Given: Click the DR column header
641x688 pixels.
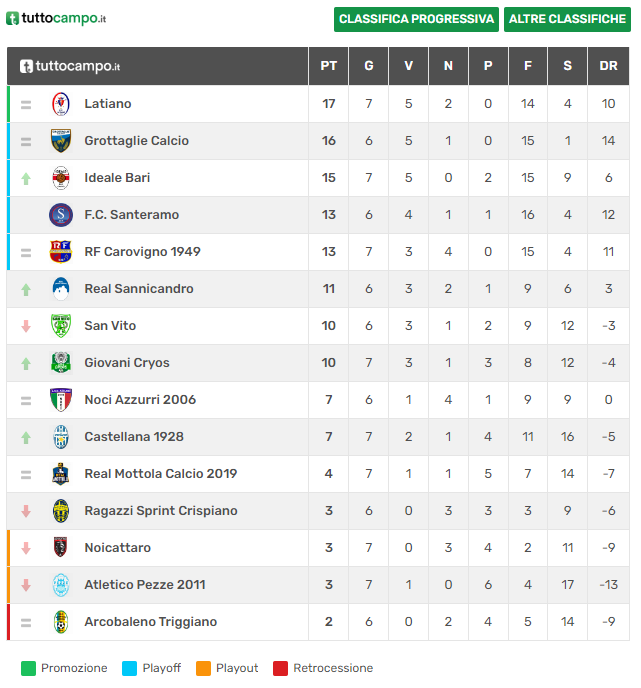Looking at the screenshot, I should [608, 66].
